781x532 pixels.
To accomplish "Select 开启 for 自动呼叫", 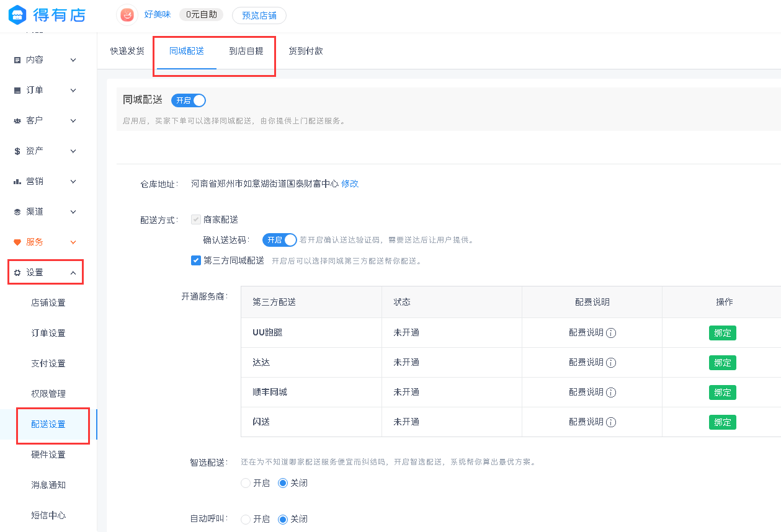I will coord(246,519).
